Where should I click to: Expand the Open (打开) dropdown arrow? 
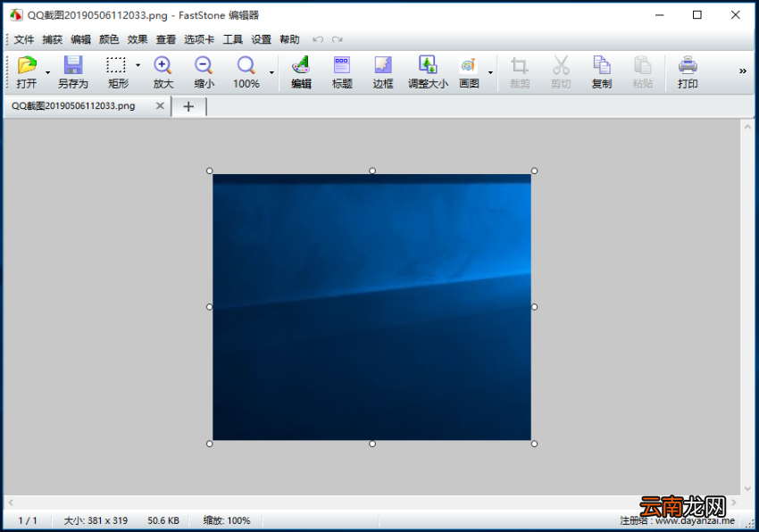(x=47, y=72)
